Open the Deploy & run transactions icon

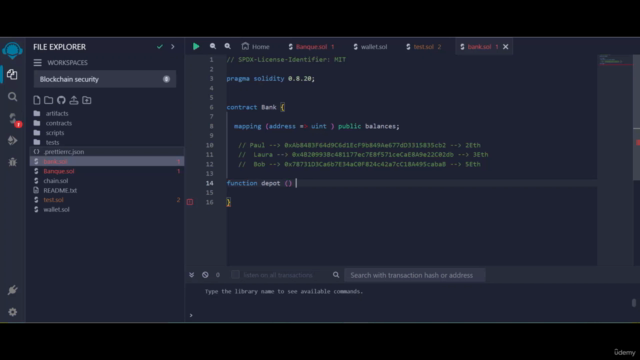click(12, 140)
